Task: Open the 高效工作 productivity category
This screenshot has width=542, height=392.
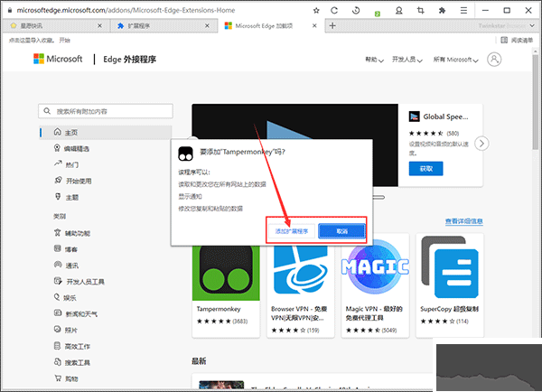Action: click(72, 346)
